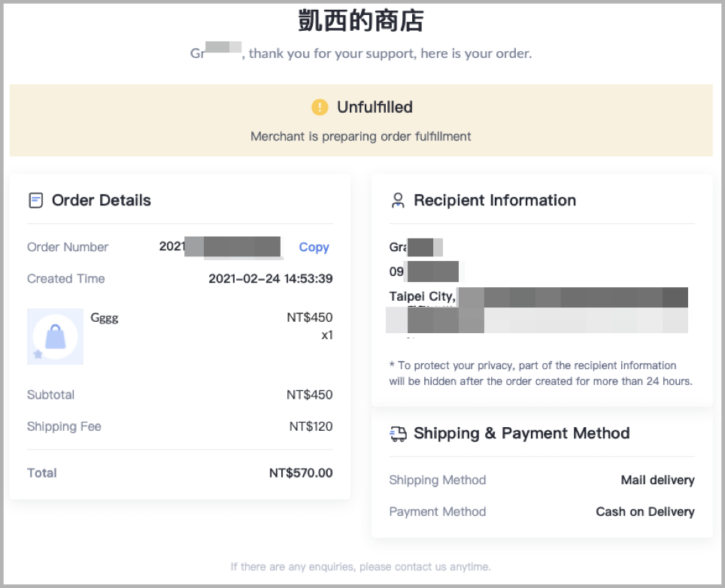
Task: Click the Order Details document icon
Action: coord(35,201)
